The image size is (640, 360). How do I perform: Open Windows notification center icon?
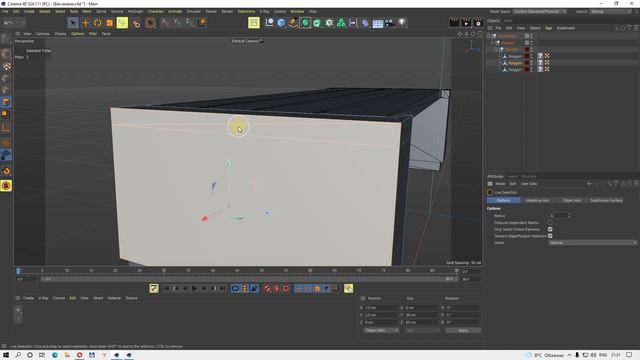(x=629, y=355)
